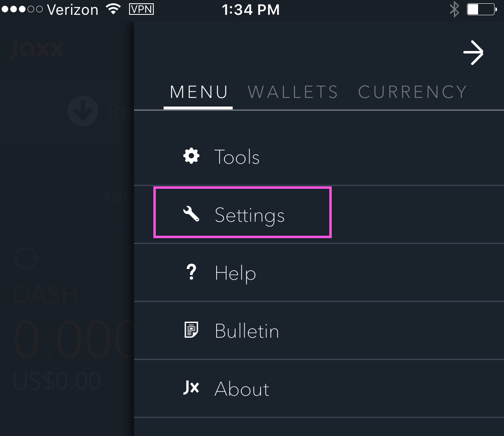The width and height of the screenshot is (504, 436).
Task: Click the dimmed refresh balance icon
Action: 25,259
